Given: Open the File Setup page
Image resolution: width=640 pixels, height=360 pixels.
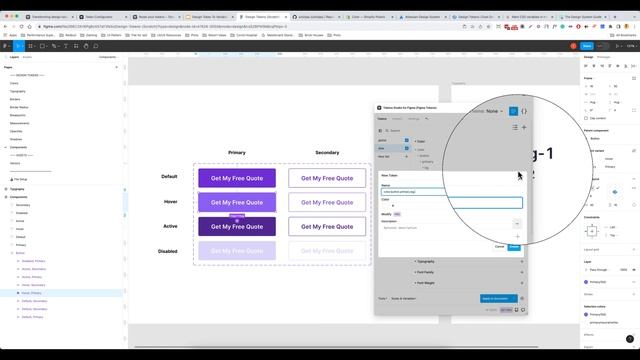Looking at the screenshot, I should pos(19,179).
